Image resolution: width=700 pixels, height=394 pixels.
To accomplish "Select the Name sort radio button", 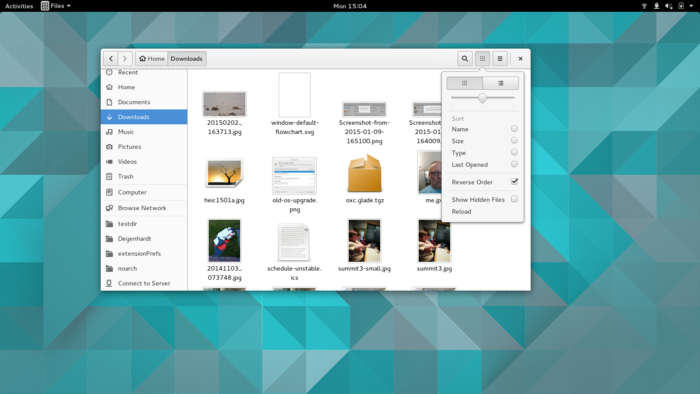I will pyautogui.click(x=514, y=129).
